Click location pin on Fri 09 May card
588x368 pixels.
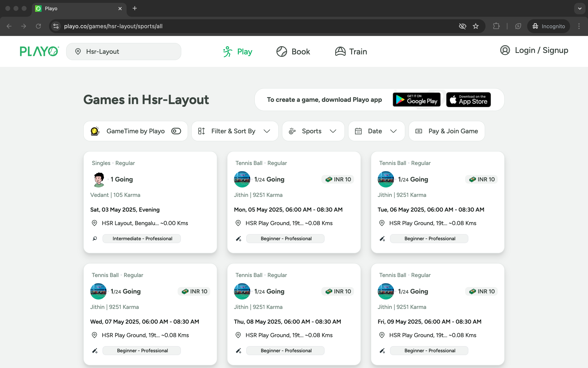(382, 335)
